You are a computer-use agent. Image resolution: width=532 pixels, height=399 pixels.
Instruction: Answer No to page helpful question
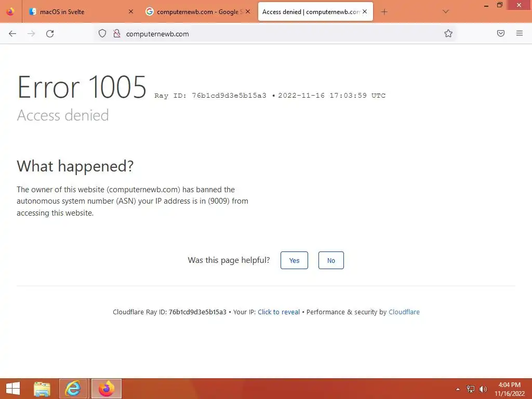coord(331,260)
